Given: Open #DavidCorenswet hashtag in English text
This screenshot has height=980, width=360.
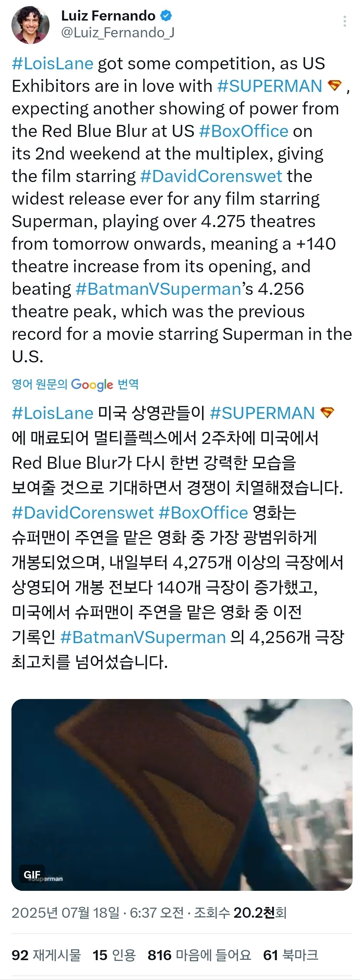Looking at the screenshot, I should coord(211,176).
